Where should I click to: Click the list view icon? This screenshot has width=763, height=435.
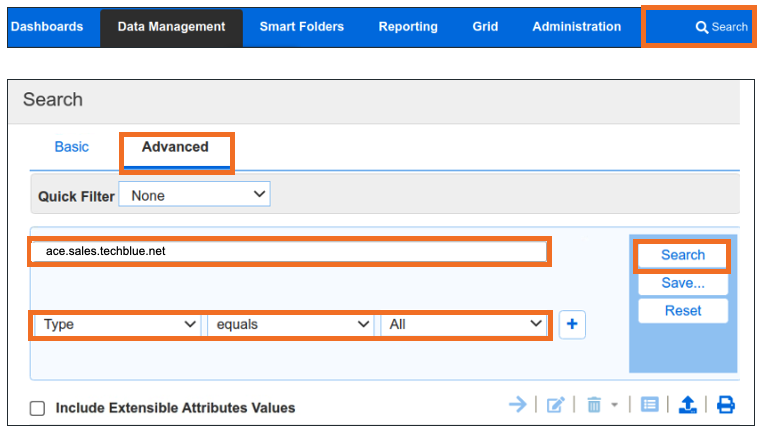tap(650, 404)
